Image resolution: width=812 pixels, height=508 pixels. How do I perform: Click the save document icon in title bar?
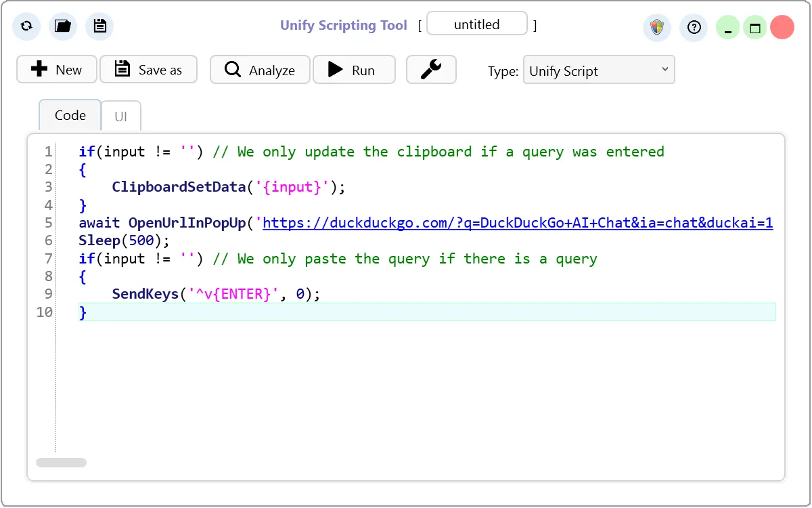[x=100, y=26]
